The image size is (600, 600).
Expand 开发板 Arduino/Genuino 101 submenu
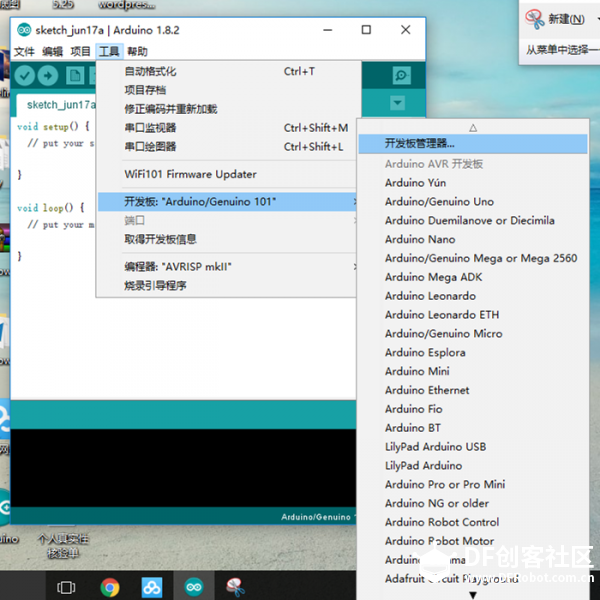click(x=227, y=202)
